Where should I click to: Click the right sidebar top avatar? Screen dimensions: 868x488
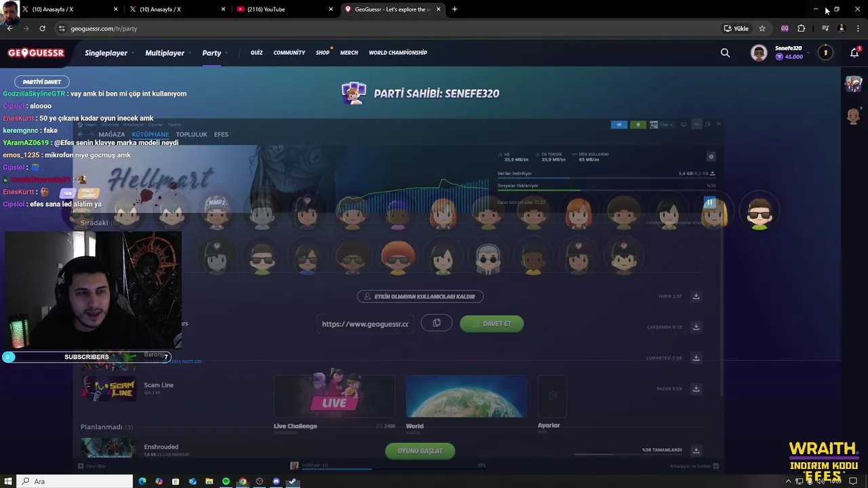853,83
